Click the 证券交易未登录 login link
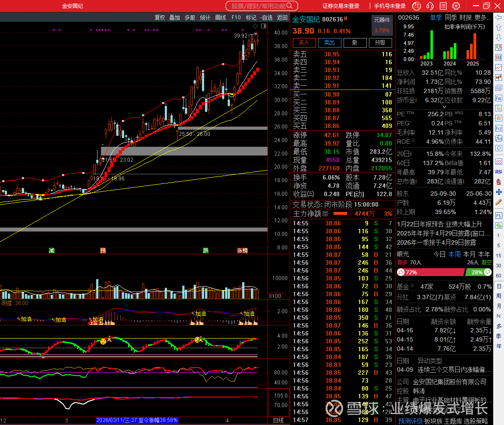 click(341, 6)
